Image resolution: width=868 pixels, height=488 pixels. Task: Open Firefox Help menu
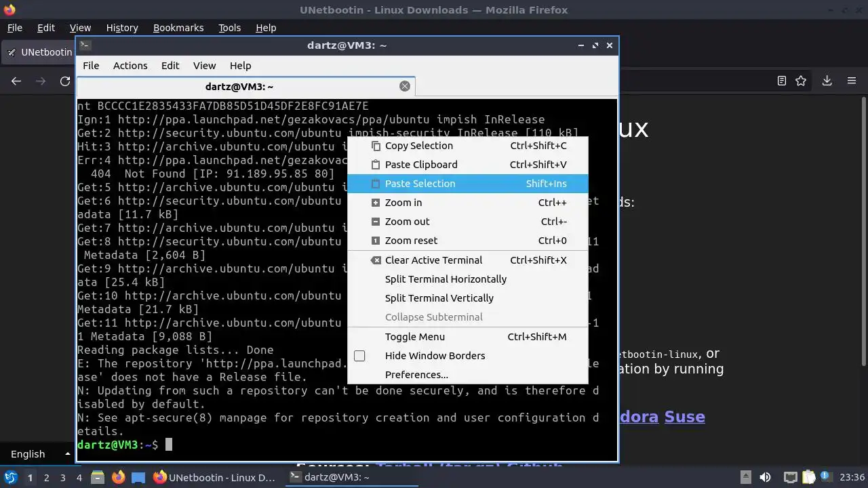[266, 28]
